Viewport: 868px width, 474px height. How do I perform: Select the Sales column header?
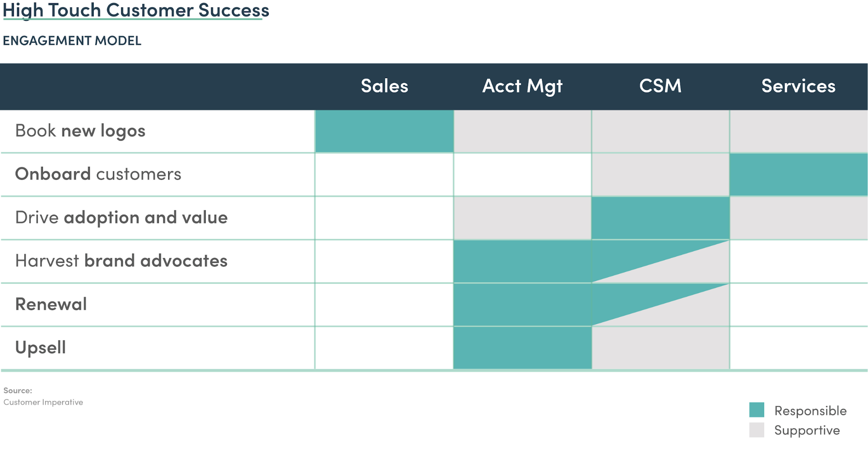384,86
